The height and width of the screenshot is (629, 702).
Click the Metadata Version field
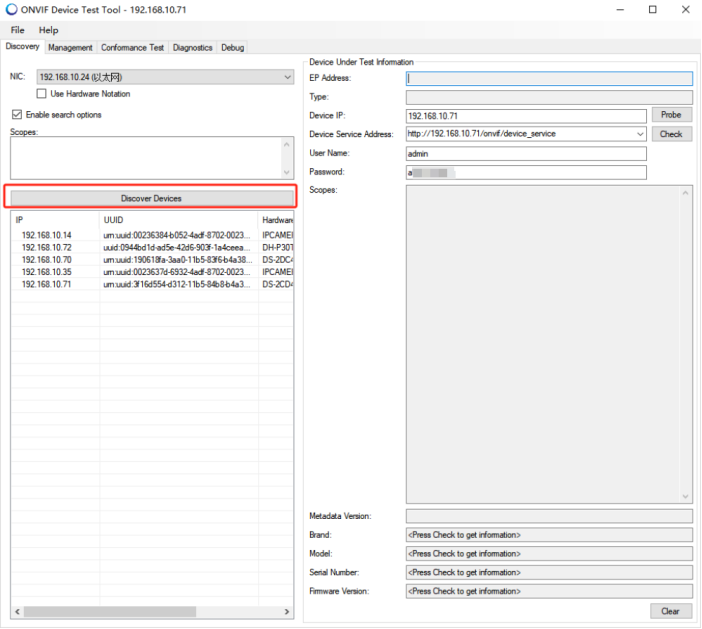[549, 516]
